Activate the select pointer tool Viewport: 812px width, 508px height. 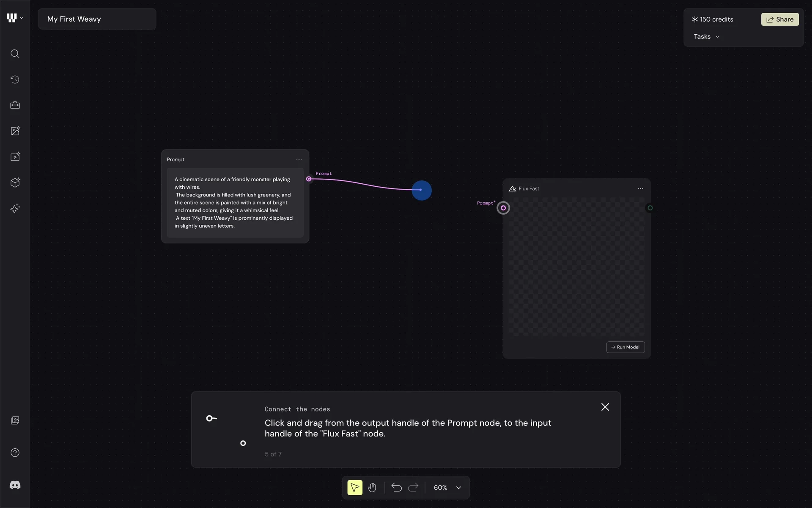tap(354, 488)
